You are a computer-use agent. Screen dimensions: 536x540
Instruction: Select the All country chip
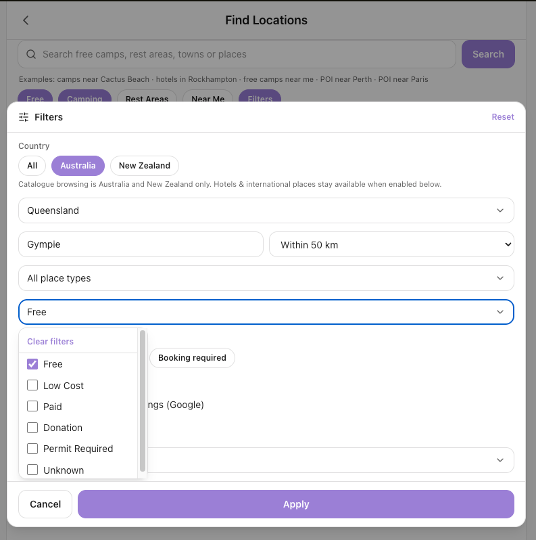click(32, 166)
